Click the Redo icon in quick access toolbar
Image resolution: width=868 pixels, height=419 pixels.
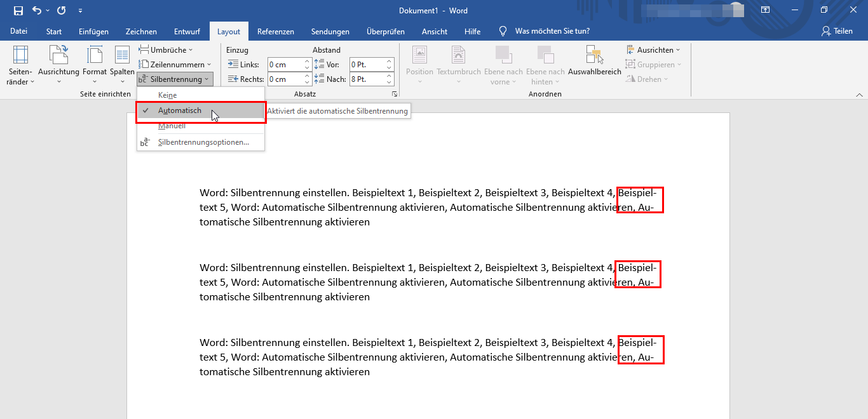[61, 11]
